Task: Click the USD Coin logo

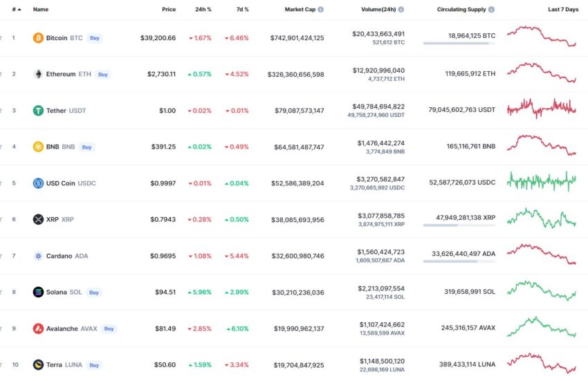Action: [x=38, y=183]
